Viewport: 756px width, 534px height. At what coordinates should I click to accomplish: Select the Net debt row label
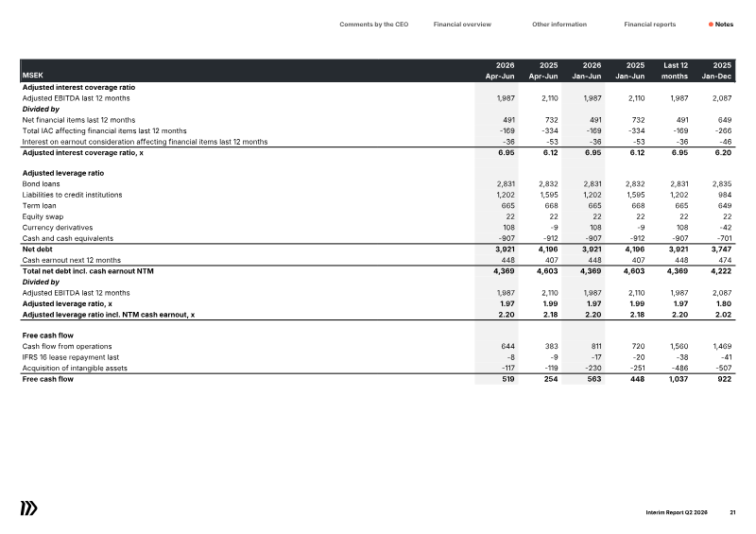pyautogui.click(x=37, y=250)
